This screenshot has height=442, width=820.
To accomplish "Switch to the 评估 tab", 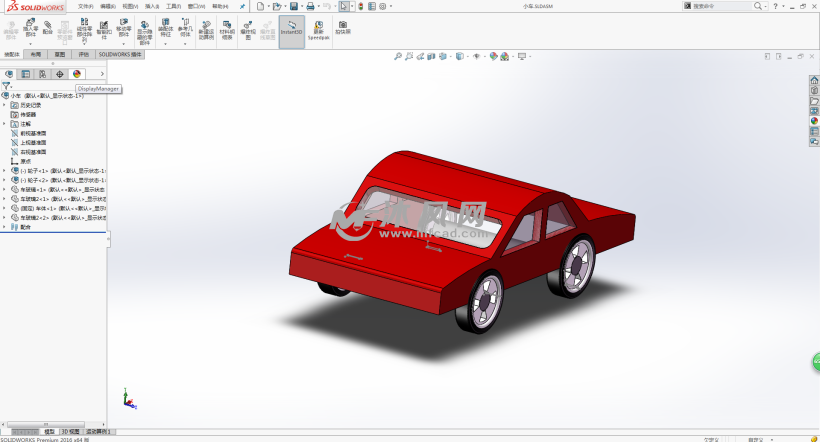I will tap(84, 54).
